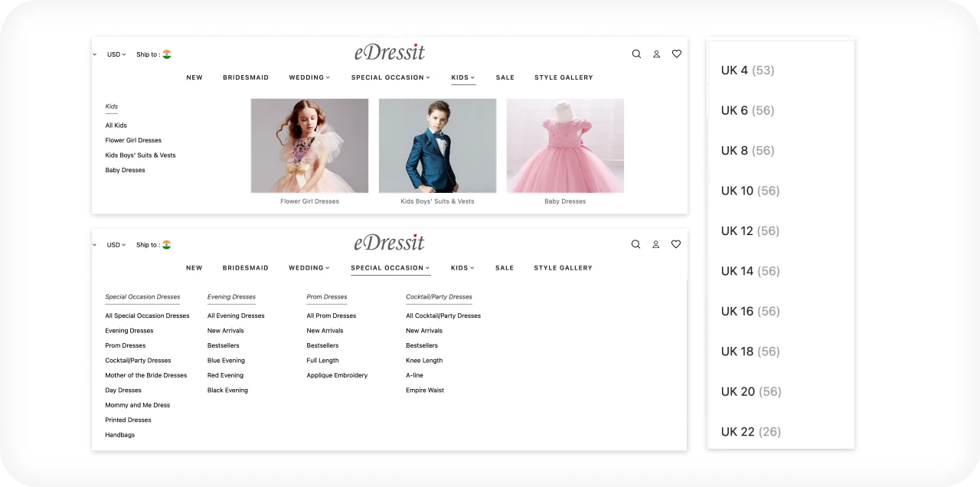The height and width of the screenshot is (487, 980).
Task: Open Handbags link
Action: point(119,435)
